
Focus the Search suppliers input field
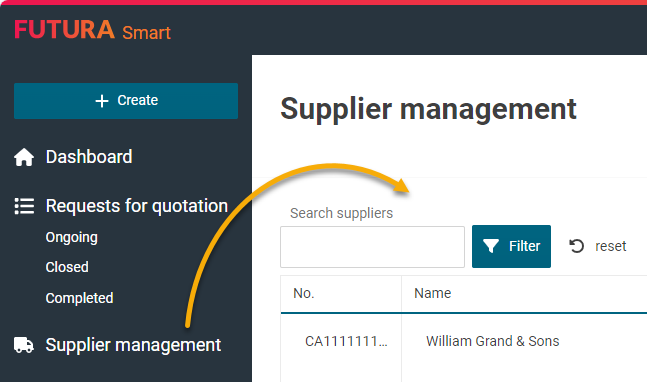(372, 247)
